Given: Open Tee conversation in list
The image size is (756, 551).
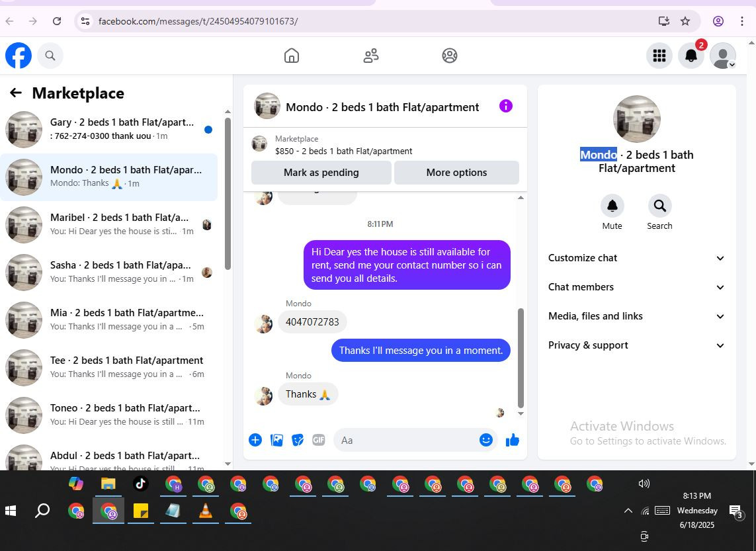Looking at the screenshot, I should click(x=109, y=367).
